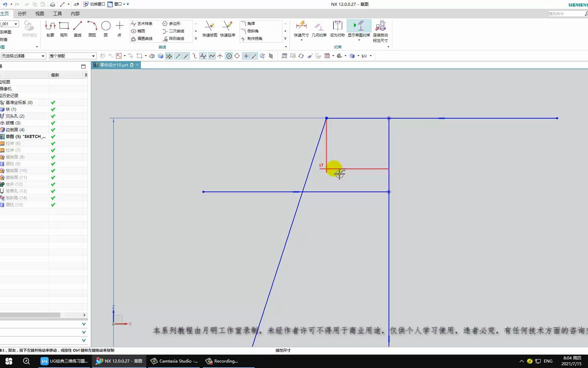
Task: Choose 椭圆 ellipse tool
Action: point(138,31)
